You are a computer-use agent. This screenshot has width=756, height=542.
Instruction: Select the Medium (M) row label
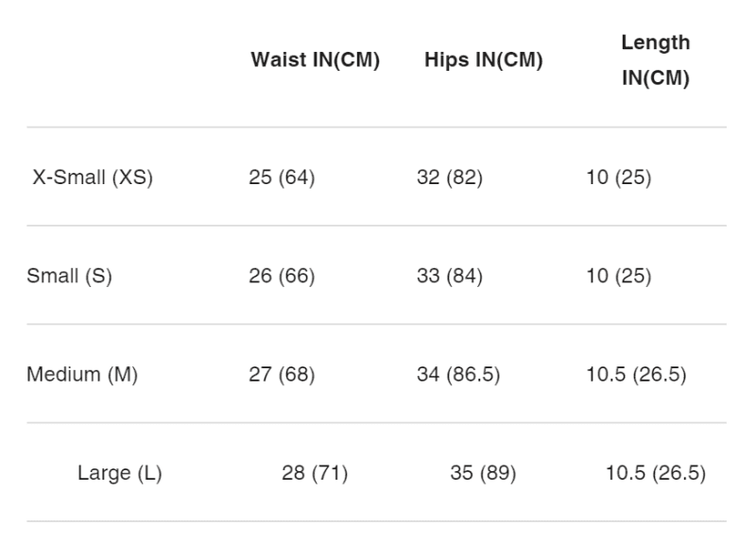[82, 374]
